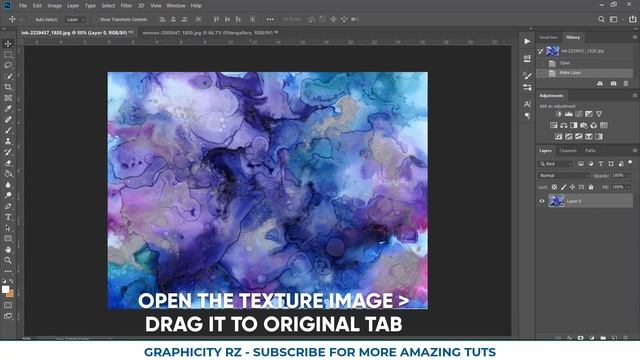Select the Zoom tool

[8, 260]
